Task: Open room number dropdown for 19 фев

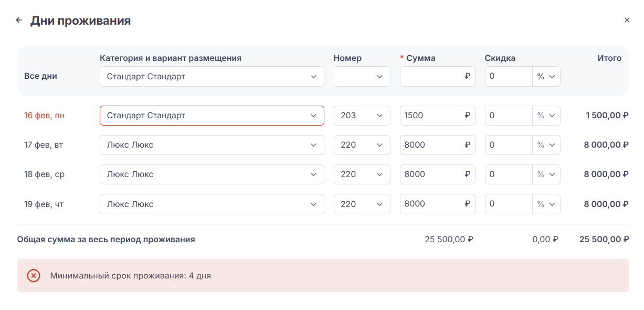Action: tap(362, 204)
